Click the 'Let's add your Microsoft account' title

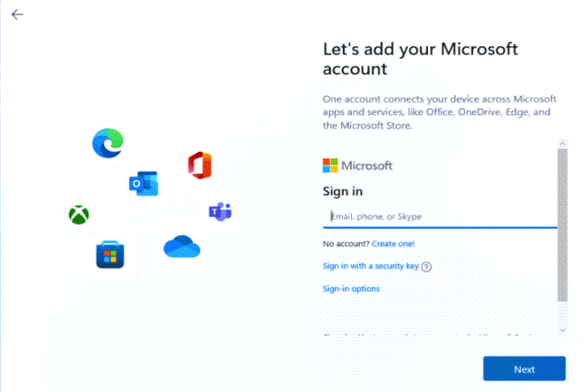[425, 59]
